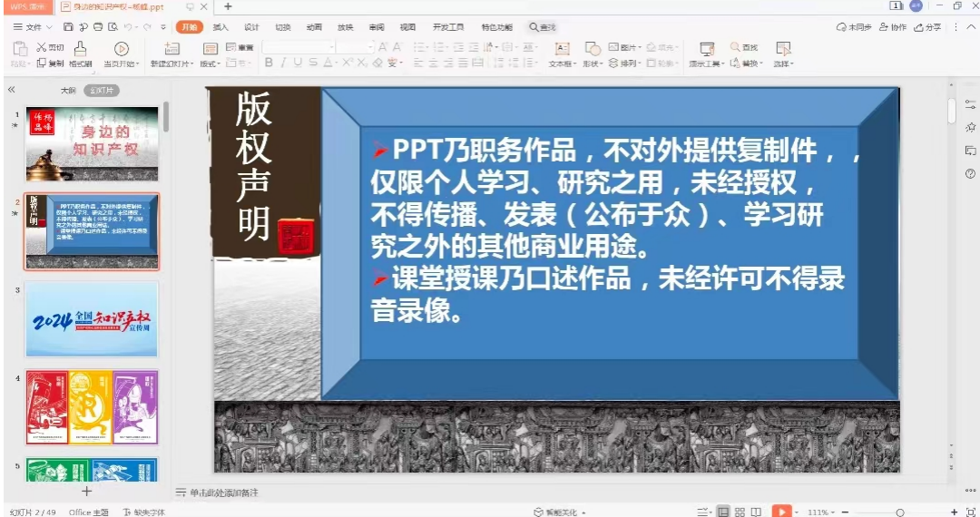Click the Share (分享) button
Viewport: 980px width, 517px height.
coord(928,27)
